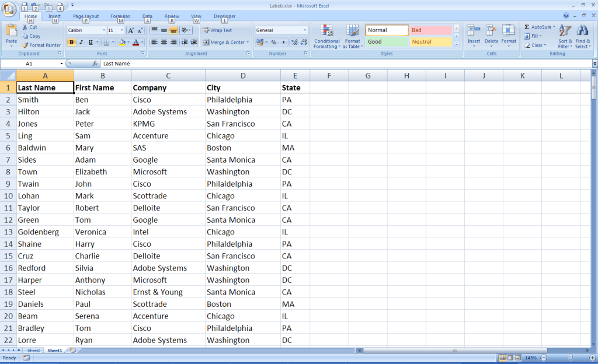
Task: Toggle Middle Align vertical alignment
Action: [x=164, y=30]
